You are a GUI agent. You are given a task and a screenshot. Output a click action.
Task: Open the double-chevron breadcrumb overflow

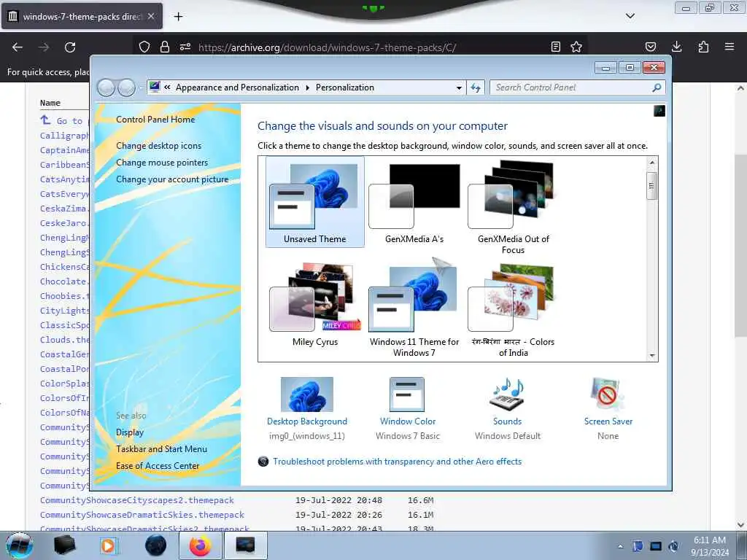167,87
